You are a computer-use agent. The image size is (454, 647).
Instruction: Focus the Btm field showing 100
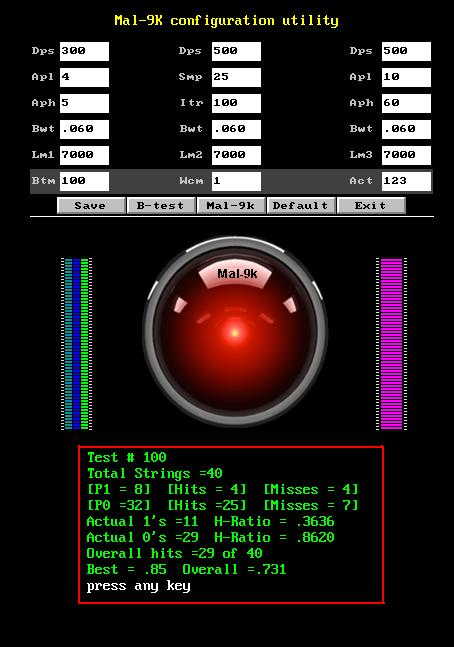pos(84,181)
